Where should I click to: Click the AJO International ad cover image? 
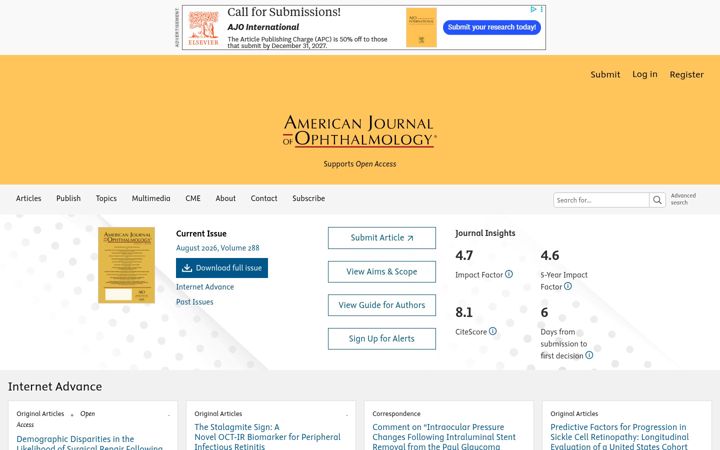421,28
